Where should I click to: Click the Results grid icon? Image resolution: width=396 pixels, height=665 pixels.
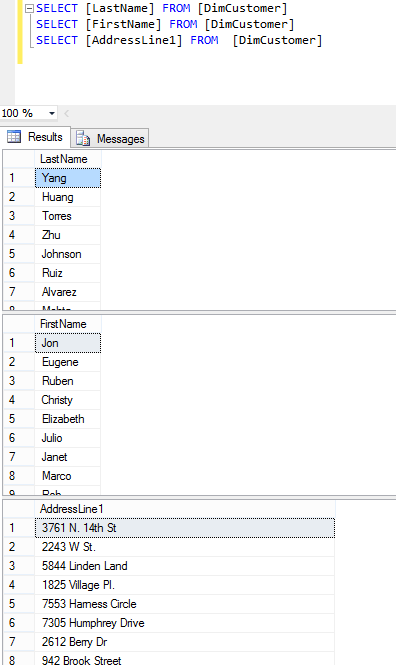(14, 137)
